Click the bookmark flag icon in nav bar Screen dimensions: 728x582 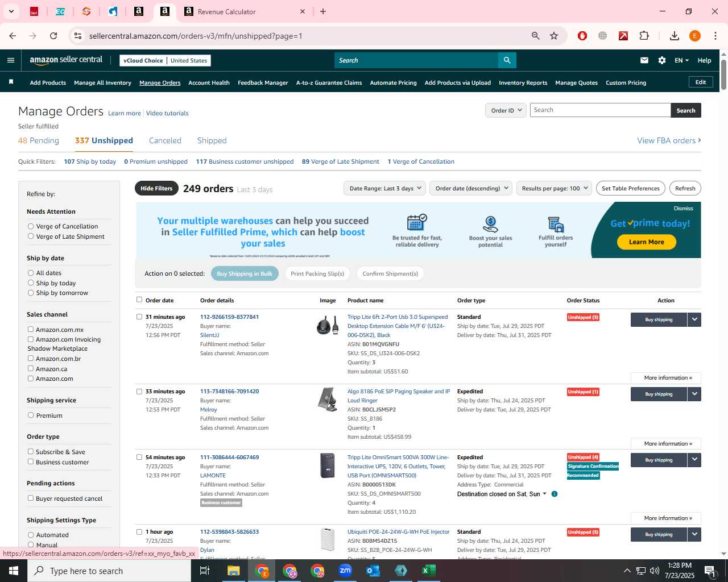(11, 82)
